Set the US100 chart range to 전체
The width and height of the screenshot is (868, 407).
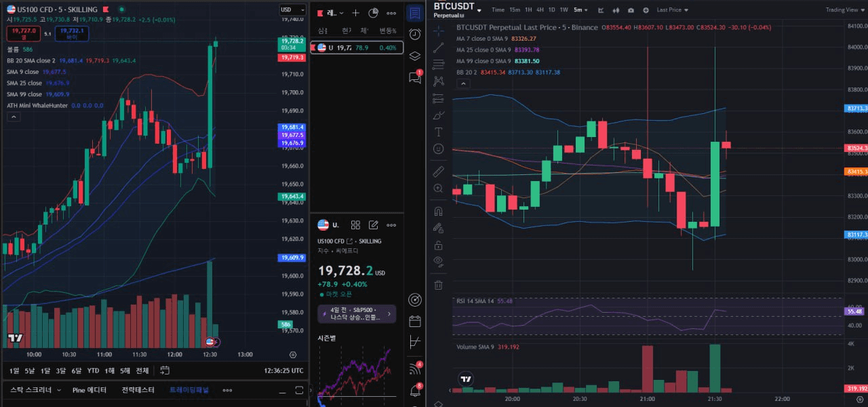pos(142,370)
